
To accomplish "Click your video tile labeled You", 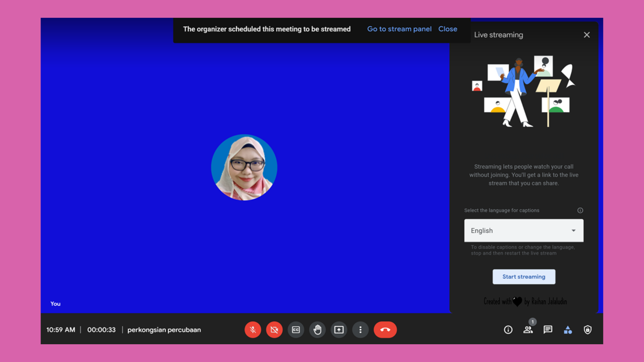I will coord(244,168).
